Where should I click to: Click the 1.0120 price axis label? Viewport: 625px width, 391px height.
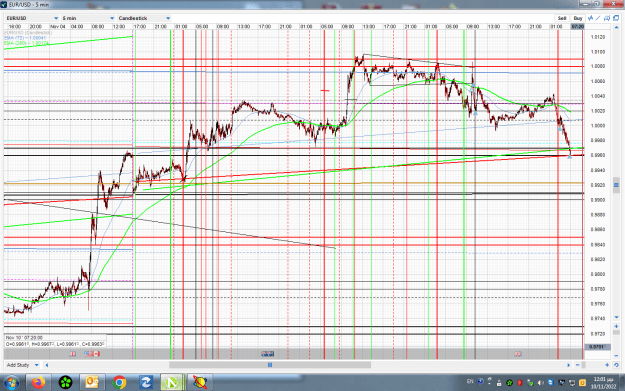pyautogui.click(x=597, y=37)
